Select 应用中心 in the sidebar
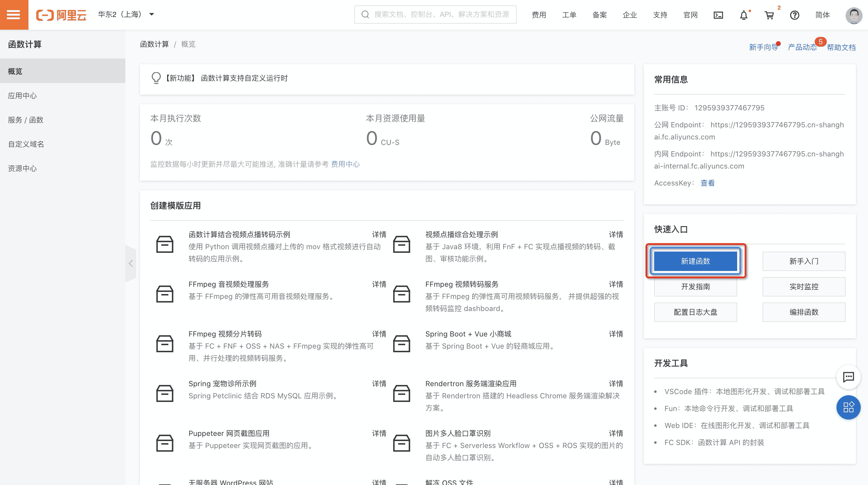Image resolution: width=868 pixels, height=485 pixels. click(22, 95)
